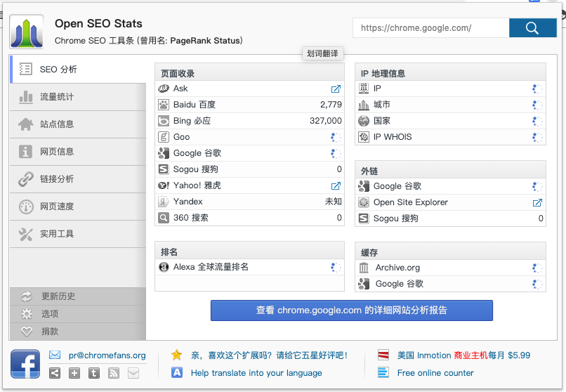This screenshot has height=392, width=566.
Task: Click the plus share icon
Action: [x=74, y=373]
